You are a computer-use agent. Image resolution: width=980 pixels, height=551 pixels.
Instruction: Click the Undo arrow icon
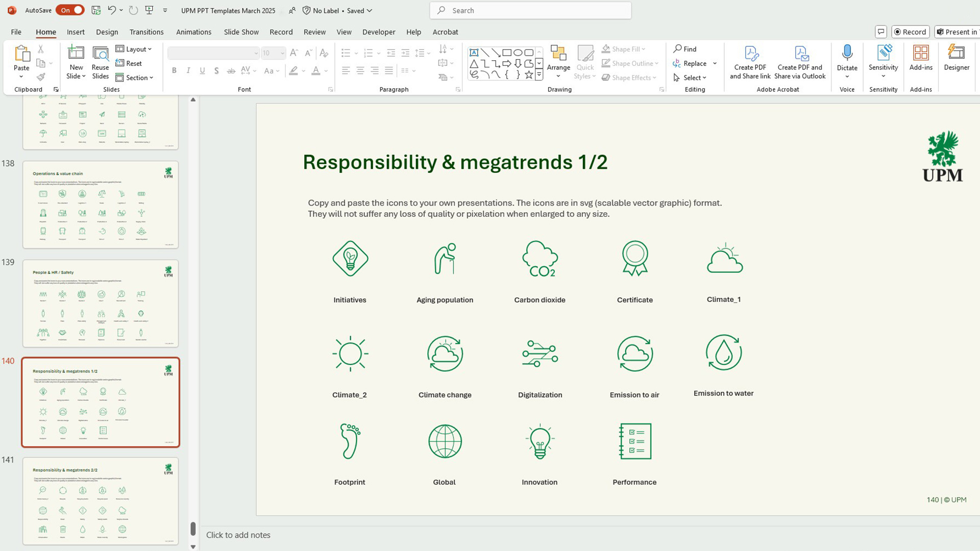111,10
